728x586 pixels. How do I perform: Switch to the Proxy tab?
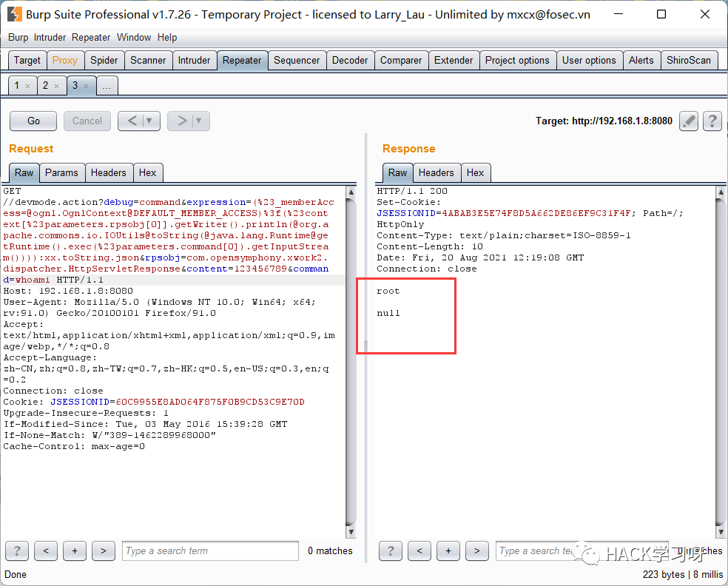65,61
